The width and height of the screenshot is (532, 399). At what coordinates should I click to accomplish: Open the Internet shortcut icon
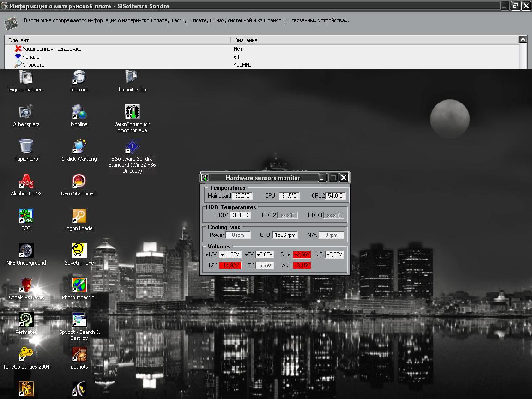(x=79, y=78)
